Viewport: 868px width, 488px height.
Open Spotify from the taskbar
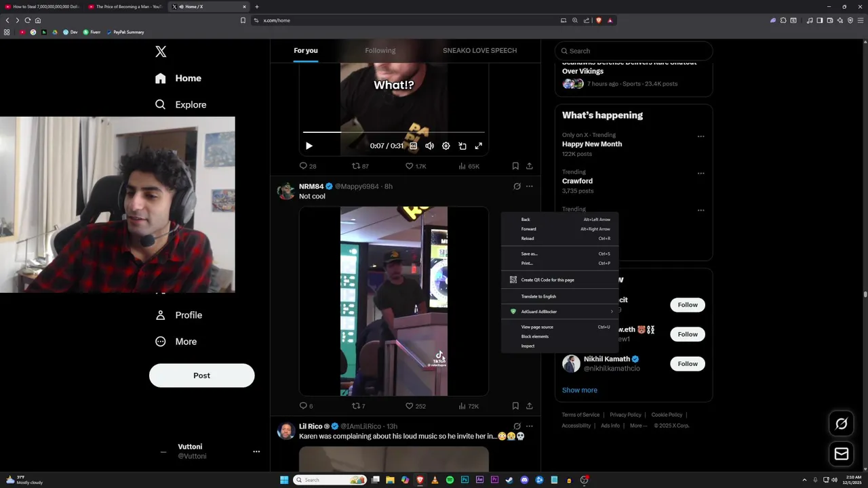(450, 480)
